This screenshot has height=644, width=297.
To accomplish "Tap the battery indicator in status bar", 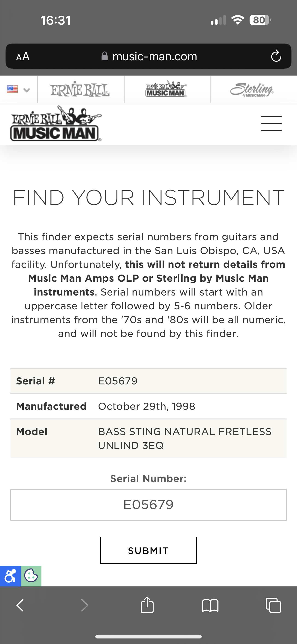I will tap(260, 20).
